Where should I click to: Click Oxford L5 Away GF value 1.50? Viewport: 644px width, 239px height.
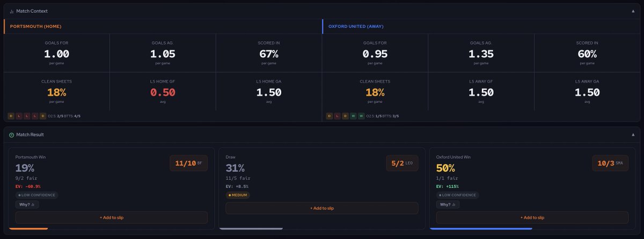click(481, 92)
